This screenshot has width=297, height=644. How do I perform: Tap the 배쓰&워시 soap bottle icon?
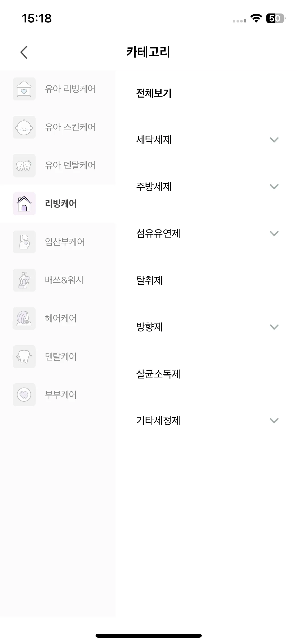click(x=24, y=280)
